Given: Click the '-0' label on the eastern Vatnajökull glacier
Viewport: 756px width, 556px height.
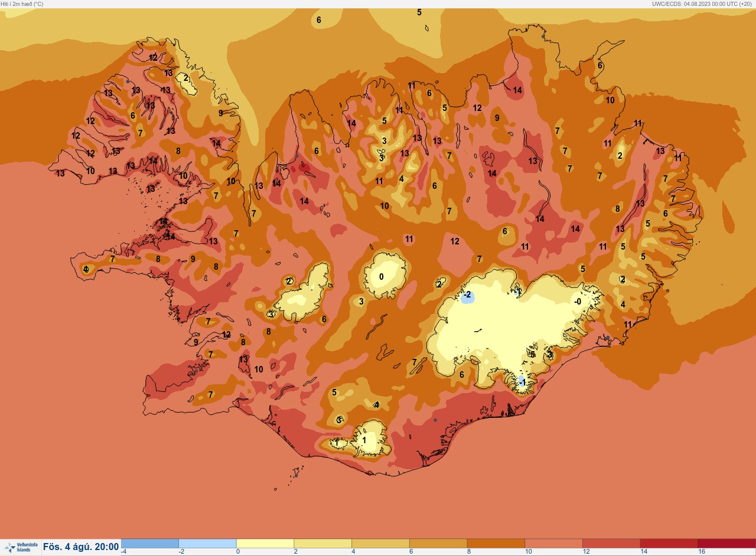Looking at the screenshot, I should [578, 302].
